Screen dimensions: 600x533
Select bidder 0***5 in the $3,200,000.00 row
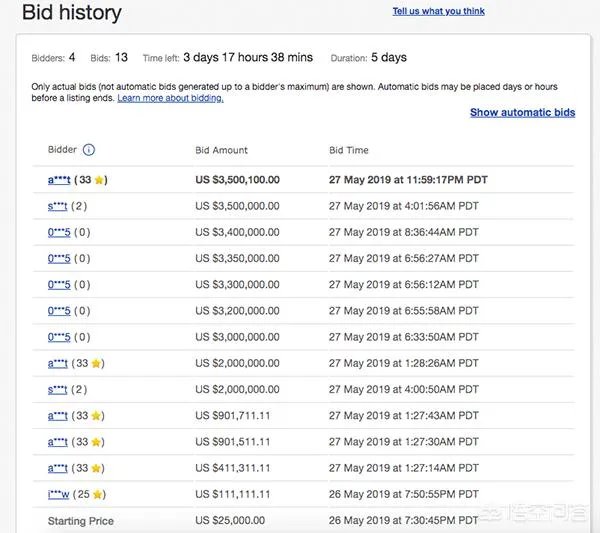[57, 311]
